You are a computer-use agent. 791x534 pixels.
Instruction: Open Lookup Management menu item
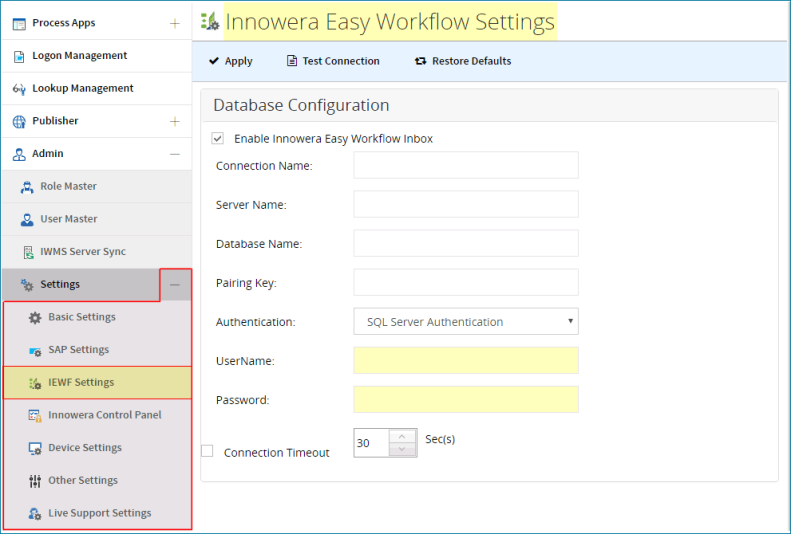[x=96, y=89]
